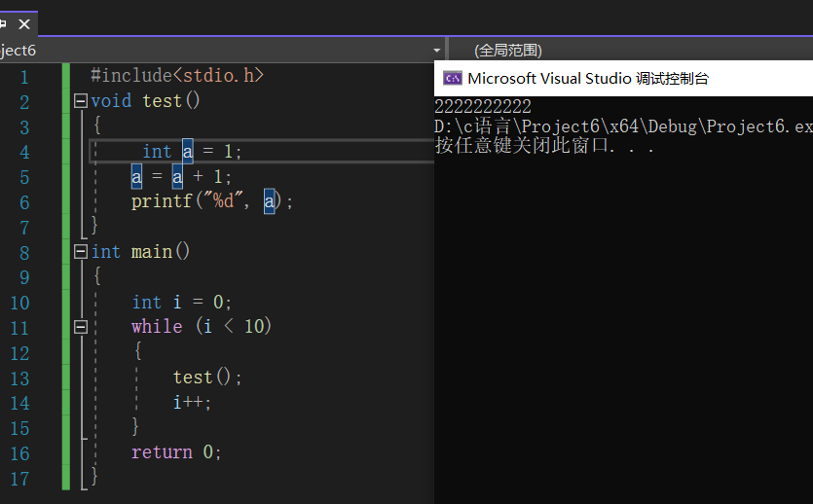This screenshot has width=813, height=504.
Task: Click the int main() declaration text
Action: tap(140, 252)
